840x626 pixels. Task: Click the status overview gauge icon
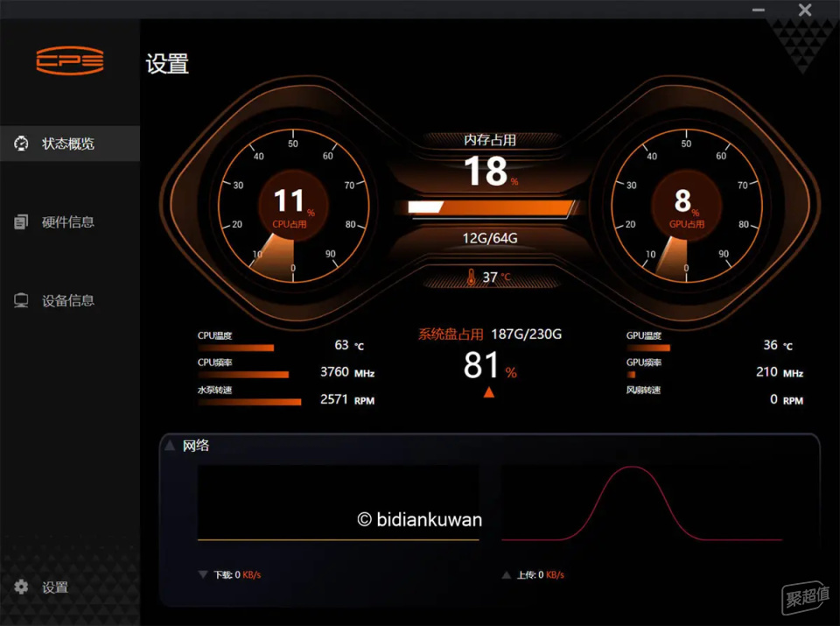tap(21, 144)
